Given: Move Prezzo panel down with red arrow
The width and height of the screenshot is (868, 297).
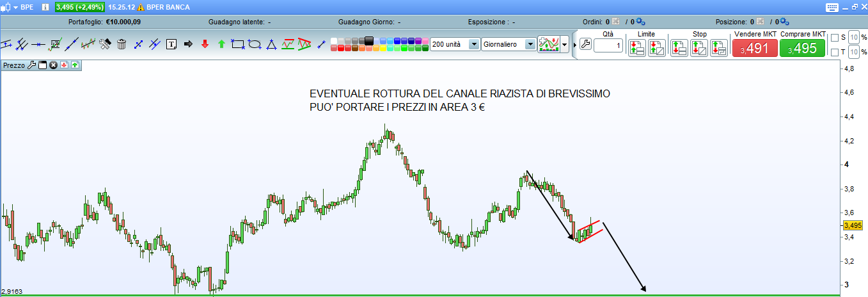Looking at the screenshot, I should 64,65.
